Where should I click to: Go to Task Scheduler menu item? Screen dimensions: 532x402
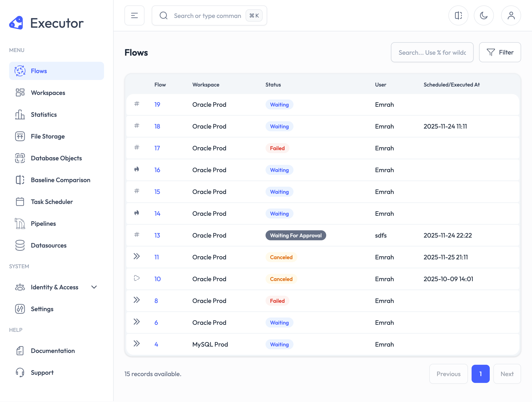[x=52, y=202]
